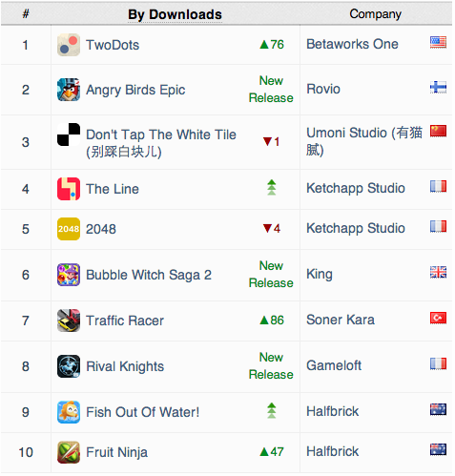Click the yellow 2048 app icon

click(x=69, y=229)
